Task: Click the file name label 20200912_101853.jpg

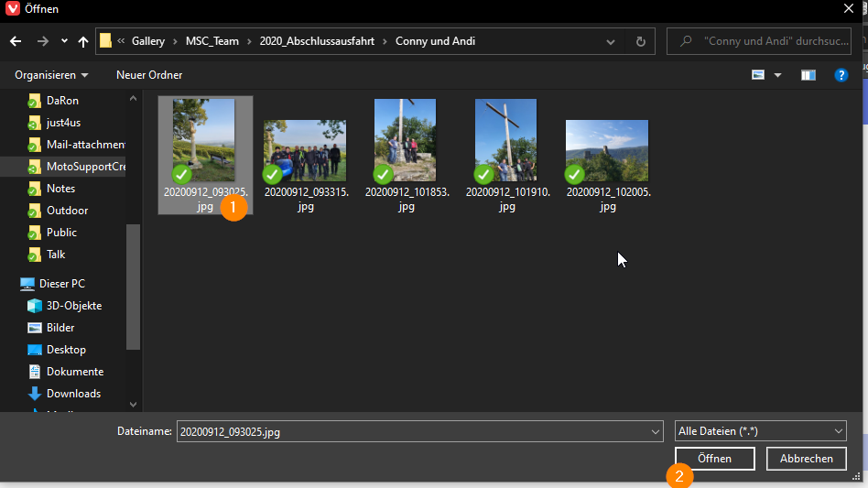Action: (407, 200)
